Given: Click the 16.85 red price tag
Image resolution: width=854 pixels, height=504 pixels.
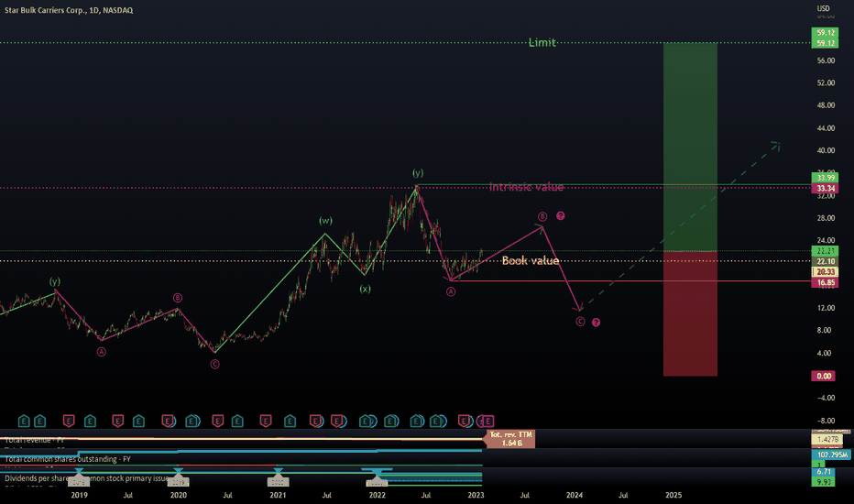Looking at the screenshot, I should [825, 282].
